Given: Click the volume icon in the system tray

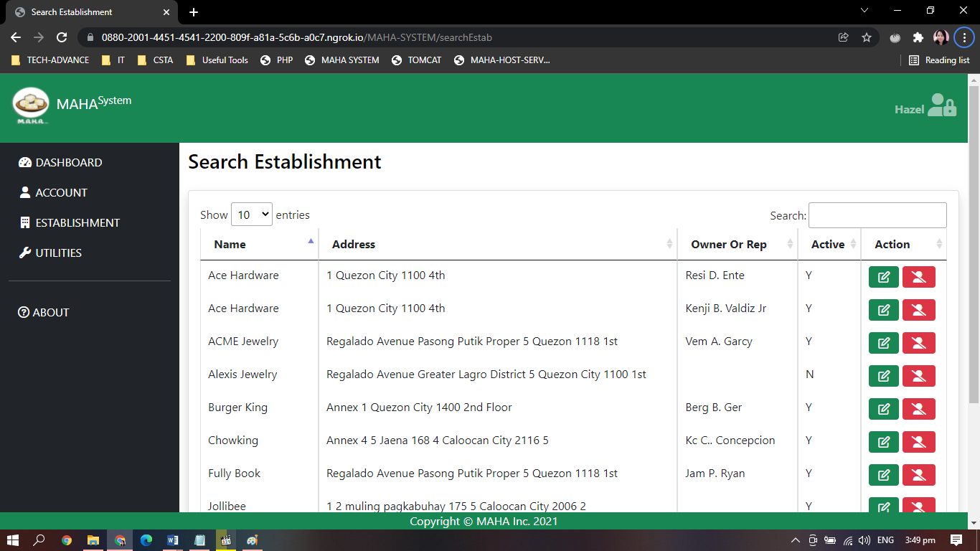Looking at the screenshot, I should pos(864,540).
